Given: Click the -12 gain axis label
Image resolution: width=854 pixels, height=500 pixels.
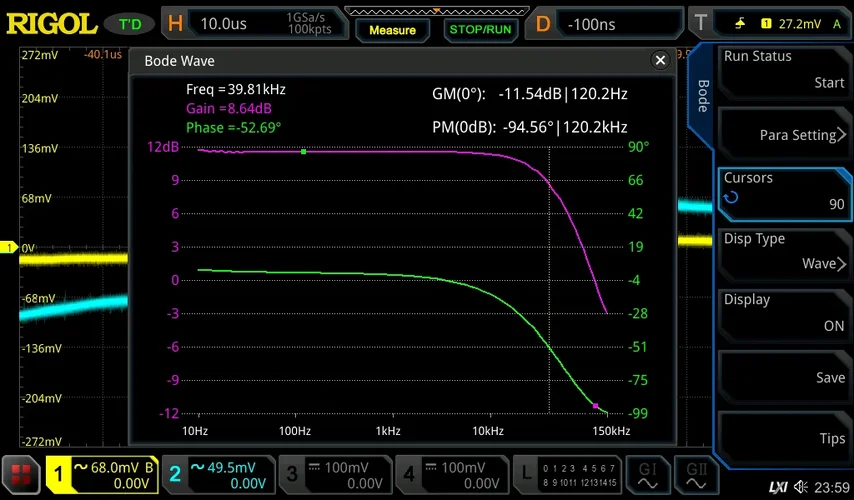Looking at the screenshot, I should pos(169,413).
